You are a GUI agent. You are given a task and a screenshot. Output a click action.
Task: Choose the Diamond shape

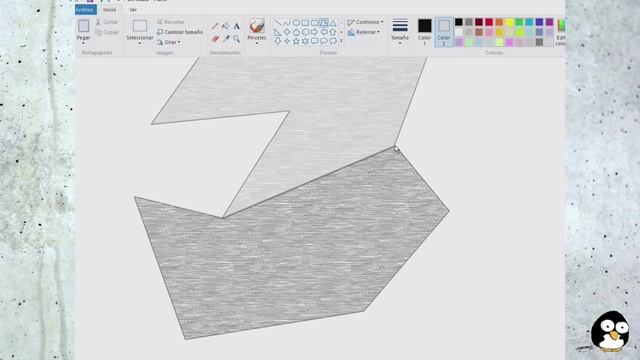click(287, 32)
